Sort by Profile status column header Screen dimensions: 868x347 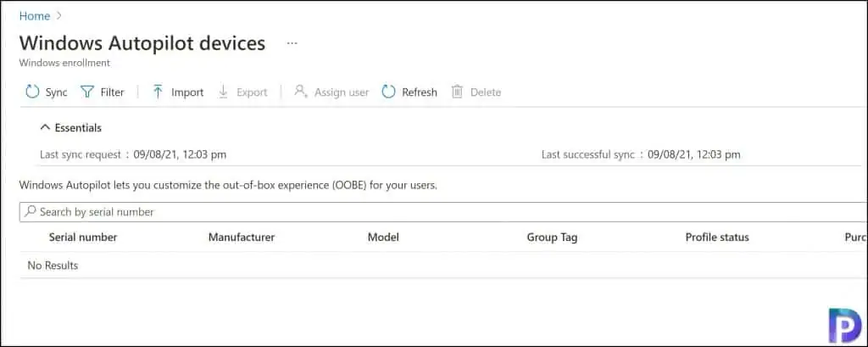point(717,238)
